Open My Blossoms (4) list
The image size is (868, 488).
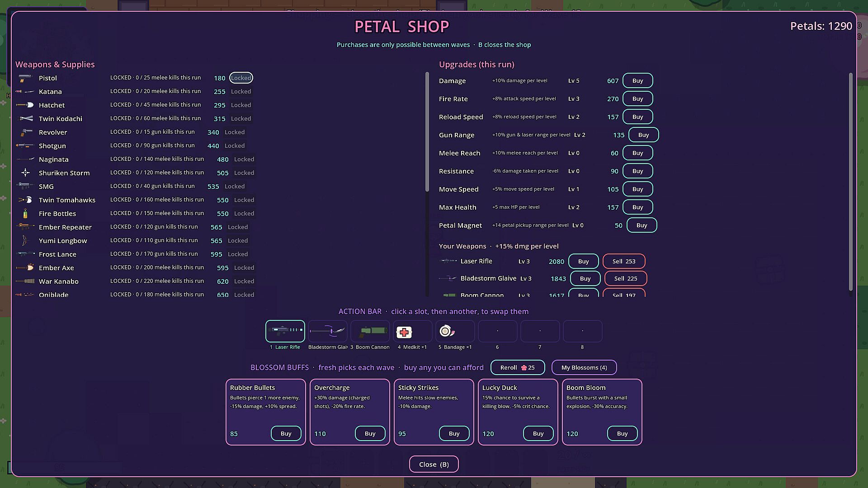[584, 367]
